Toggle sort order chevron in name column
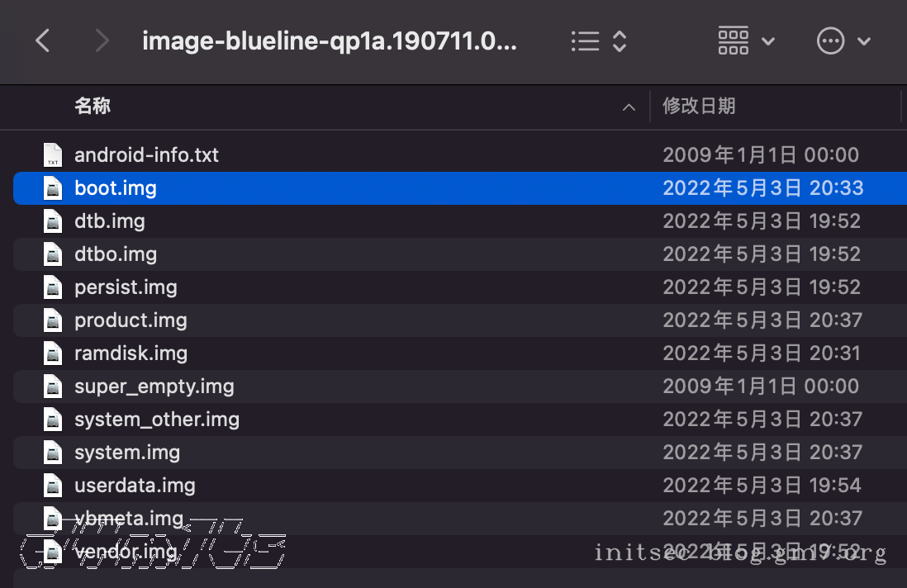 click(629, 107)
